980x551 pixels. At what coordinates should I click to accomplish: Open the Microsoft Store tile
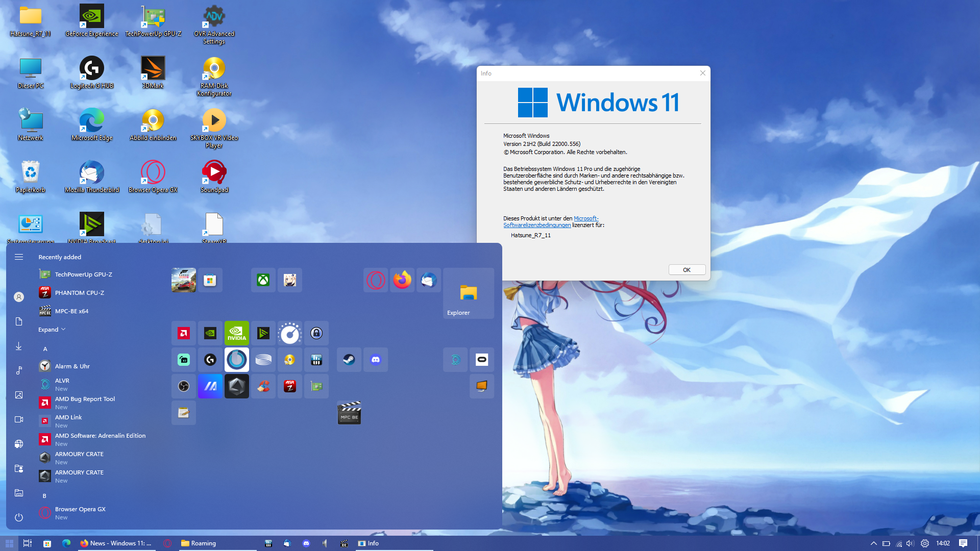(210, 280)
